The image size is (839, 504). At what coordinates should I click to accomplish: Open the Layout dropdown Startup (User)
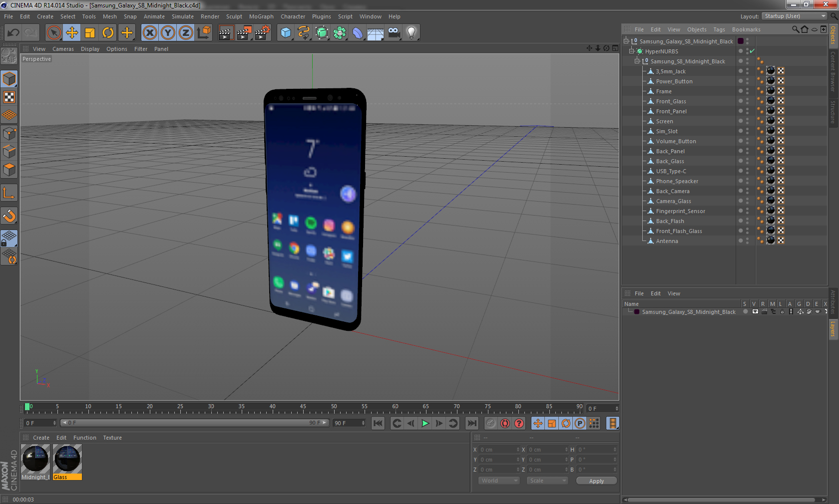point(795,16)
